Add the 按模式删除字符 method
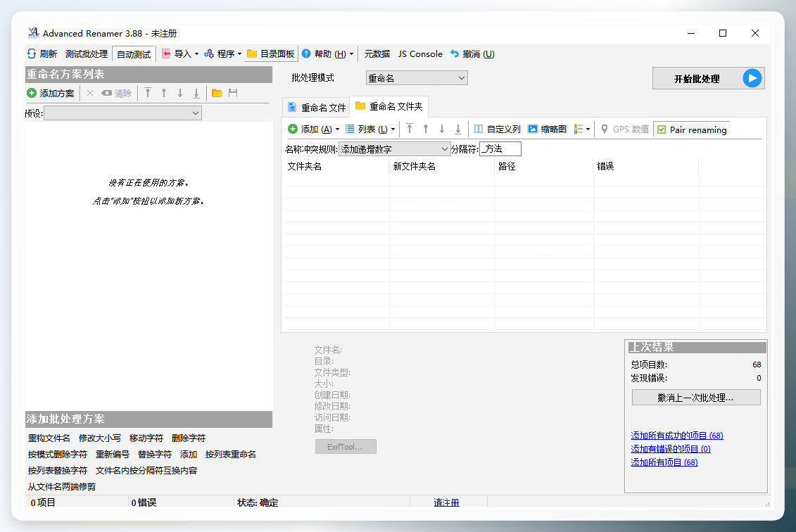The width and height of the screenshot is (796, 532). 58,455
